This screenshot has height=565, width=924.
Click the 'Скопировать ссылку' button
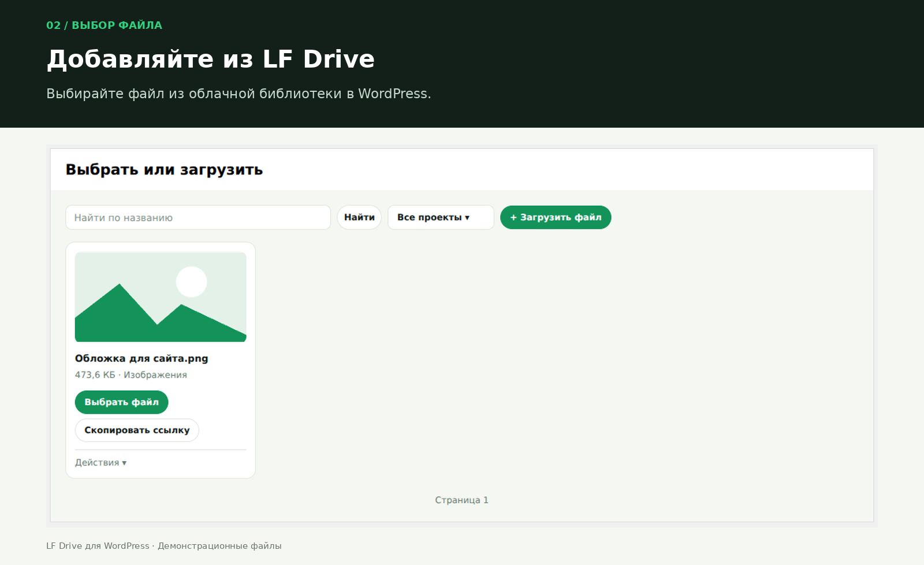point(137,430)
